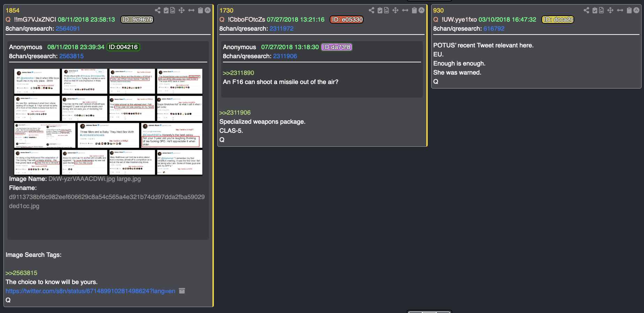The image size is (644, 313).
Task: Open archive icon beside the twitter link
Action: [x=182, y=291]
